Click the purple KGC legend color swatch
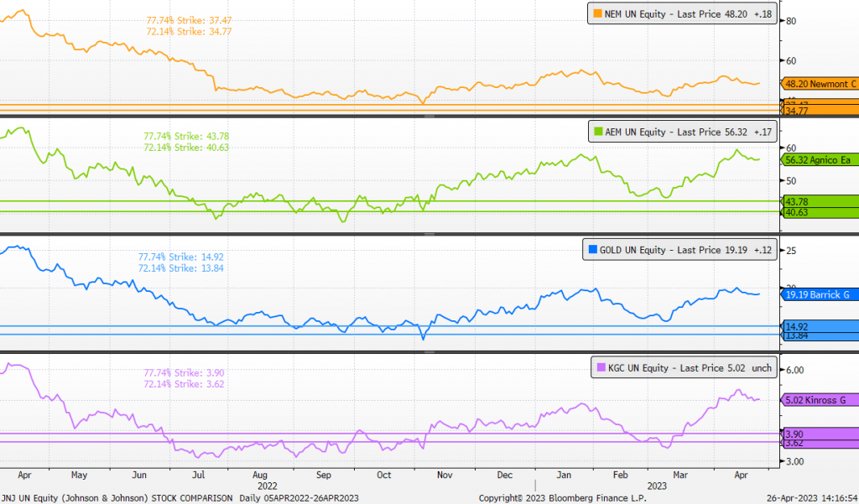 [x=601, y=367]
